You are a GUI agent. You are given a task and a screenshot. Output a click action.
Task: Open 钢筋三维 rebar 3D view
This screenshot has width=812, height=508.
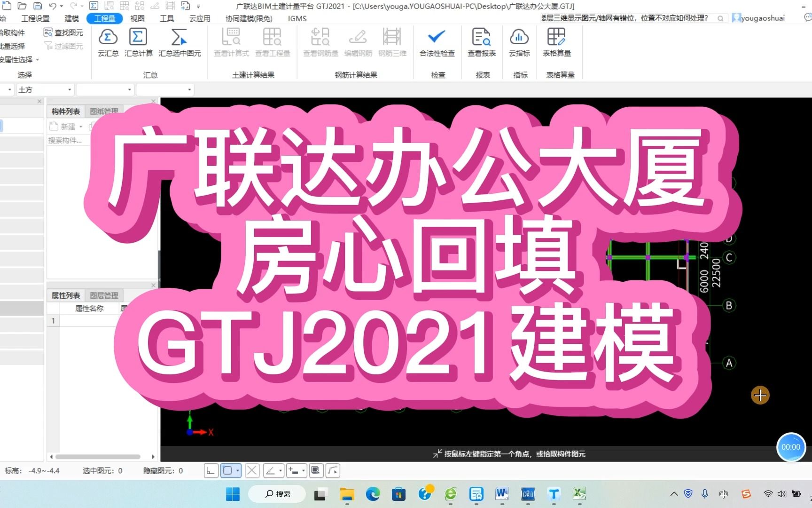coord(392,42)
